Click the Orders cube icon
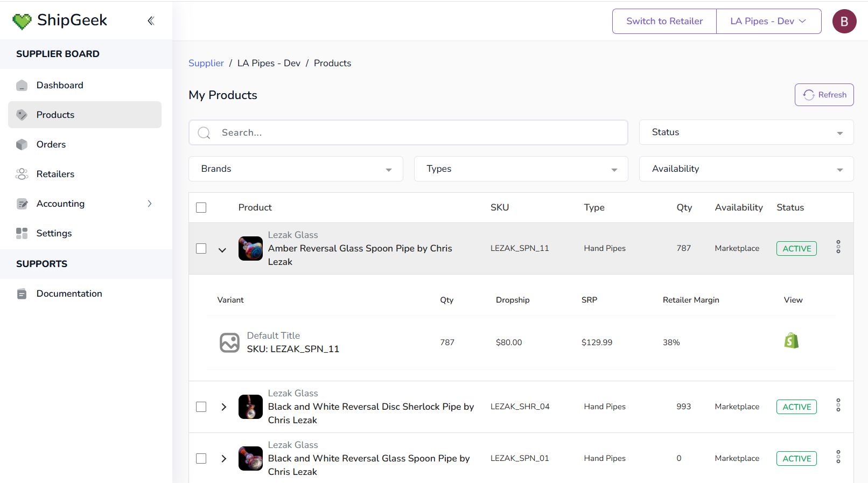The height and width of the screenshot is (483, 868). tap(22, 144)
